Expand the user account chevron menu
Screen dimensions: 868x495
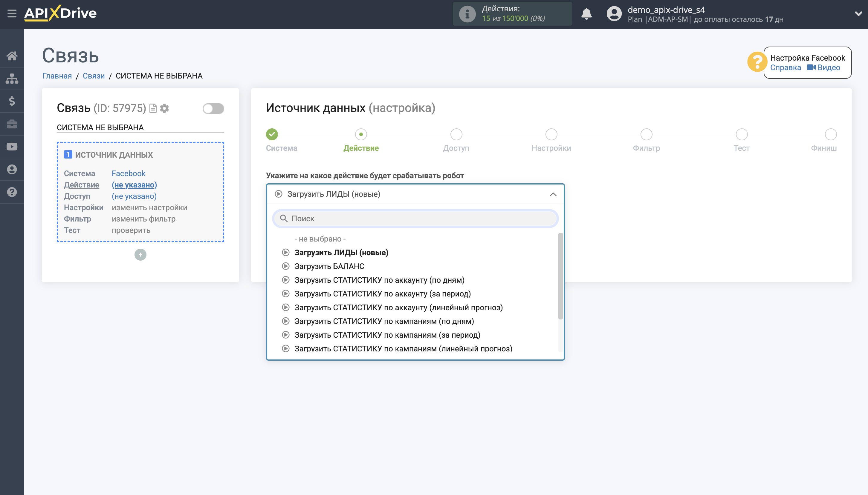[858, 14]
